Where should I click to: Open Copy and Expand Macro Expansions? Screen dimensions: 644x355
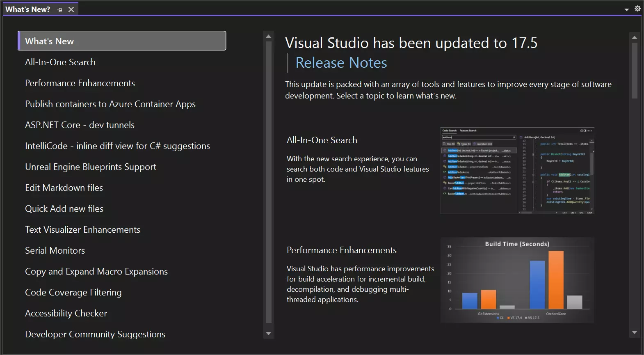96,271
